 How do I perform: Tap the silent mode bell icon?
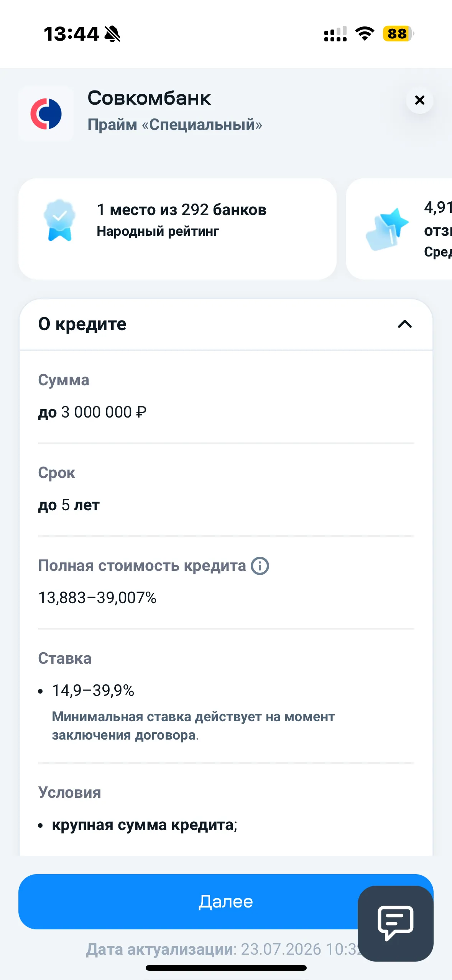pos(112,34)
